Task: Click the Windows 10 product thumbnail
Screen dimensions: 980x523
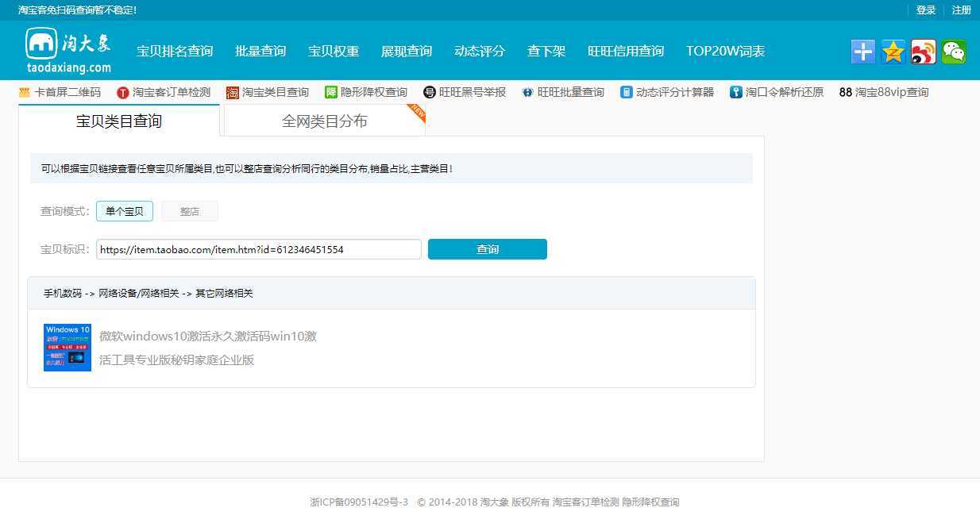Action: 68,348
